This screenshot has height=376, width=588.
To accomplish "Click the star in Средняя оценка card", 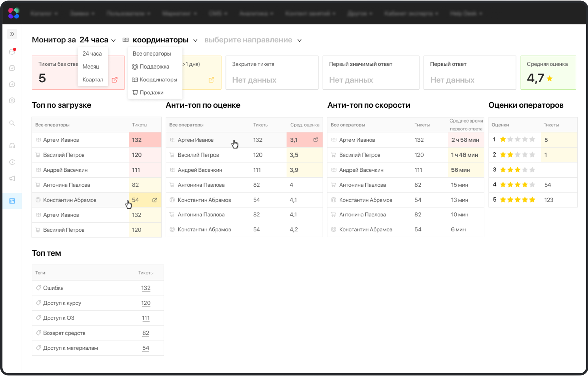I will (550, 78).
